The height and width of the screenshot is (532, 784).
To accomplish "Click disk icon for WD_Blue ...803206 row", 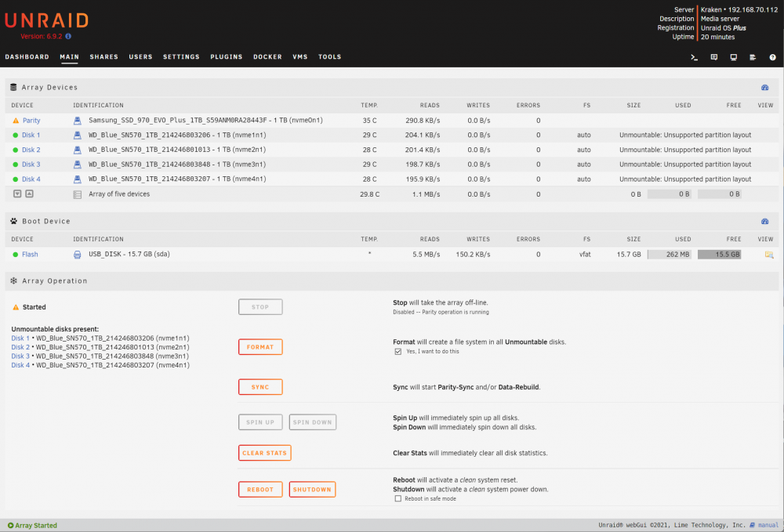I will 78,135.
